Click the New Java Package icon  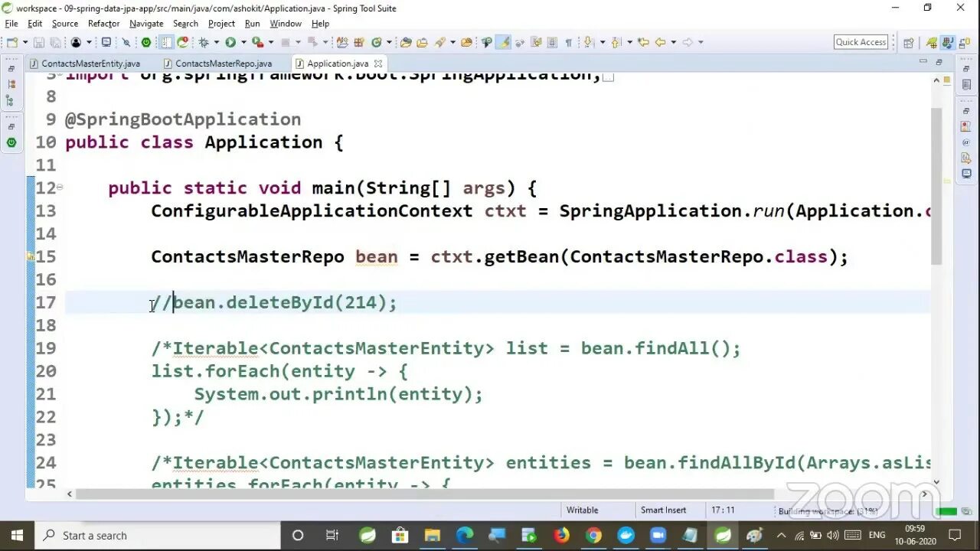click(358, 42)
